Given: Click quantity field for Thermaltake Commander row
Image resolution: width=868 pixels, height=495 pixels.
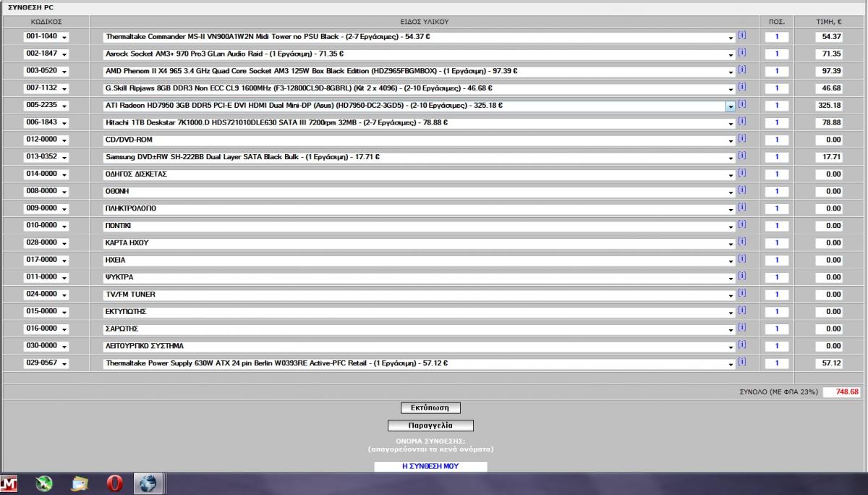Looking at the screenshot, I should 777,36.
